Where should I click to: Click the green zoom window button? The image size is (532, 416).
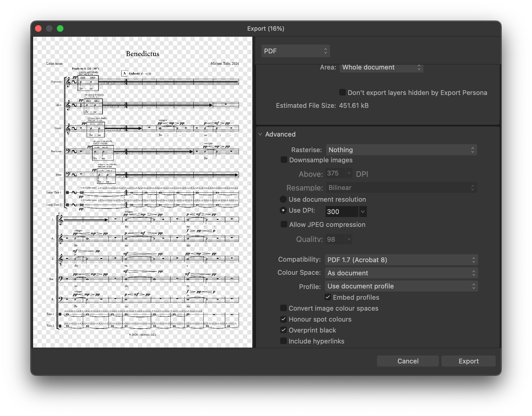click(x=60, y=28)
